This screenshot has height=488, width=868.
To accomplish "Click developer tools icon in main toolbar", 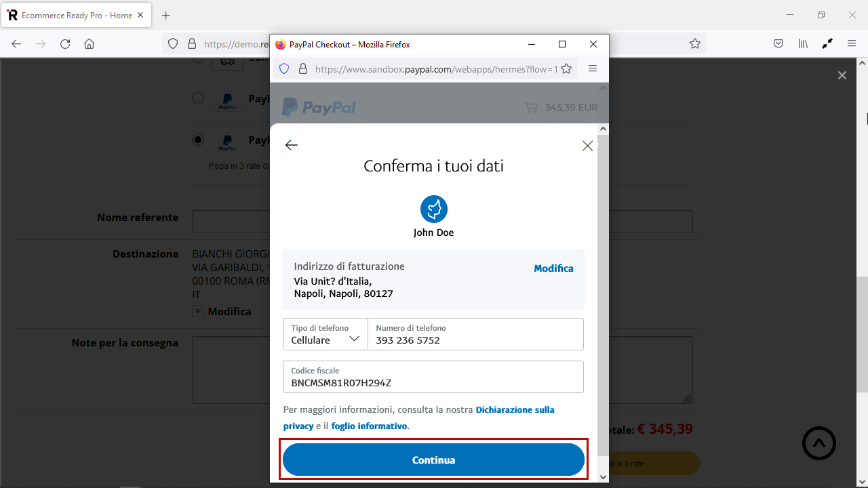I will (827, 43).
